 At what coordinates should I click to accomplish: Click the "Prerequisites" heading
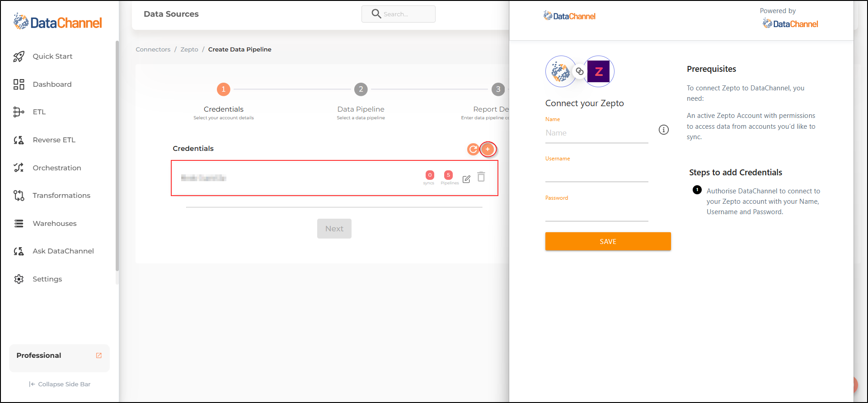pyautogui.click(x=711, y=69)
